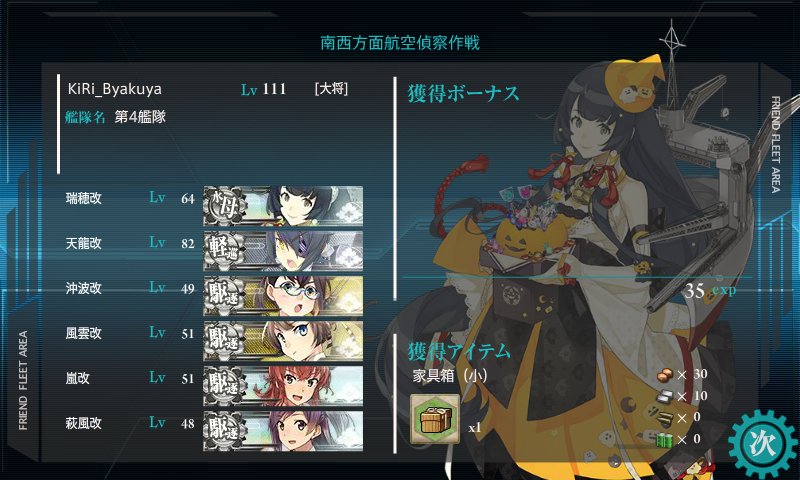The width and height of the screenshot is (800, 480).
Task: Click the 獲得ボーナス heading
Action: [463, 94]
